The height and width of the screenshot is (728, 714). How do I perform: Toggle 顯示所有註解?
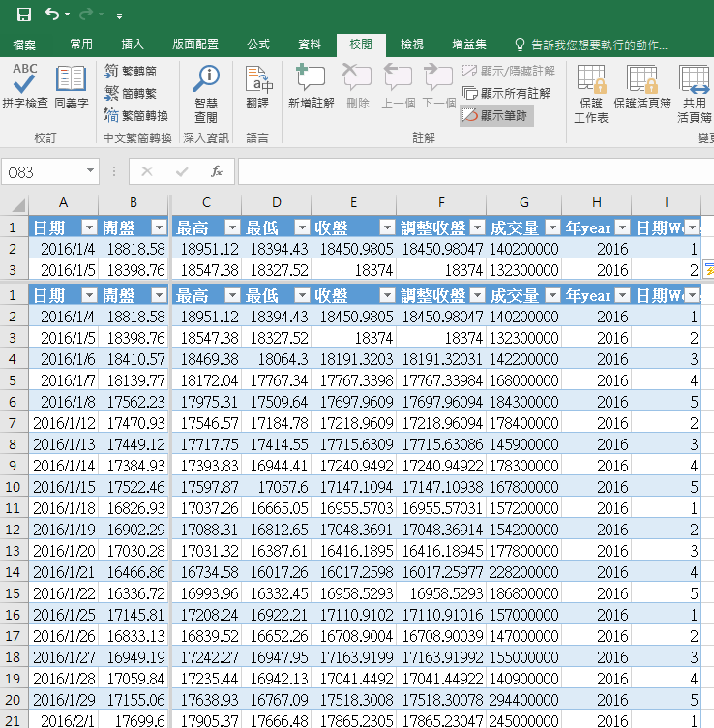[506, 93]
